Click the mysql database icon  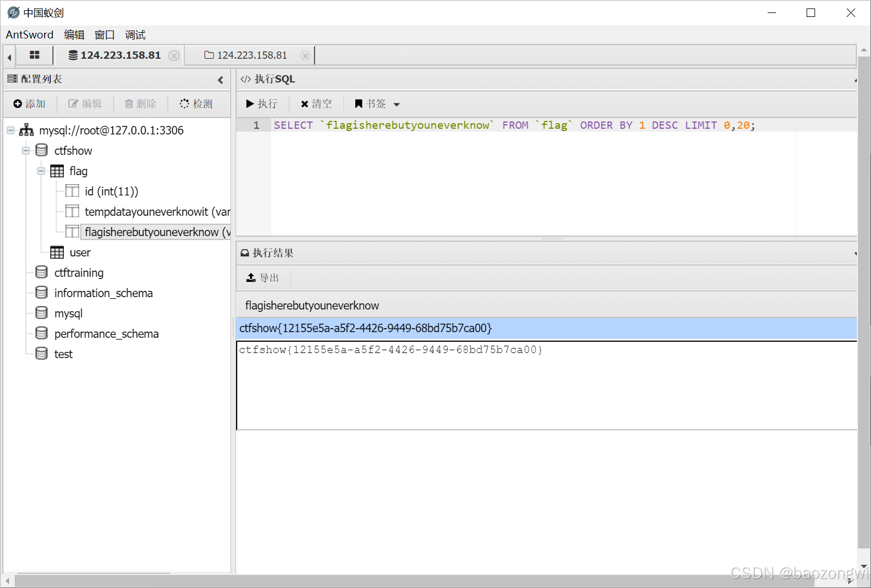click(41, 312)
